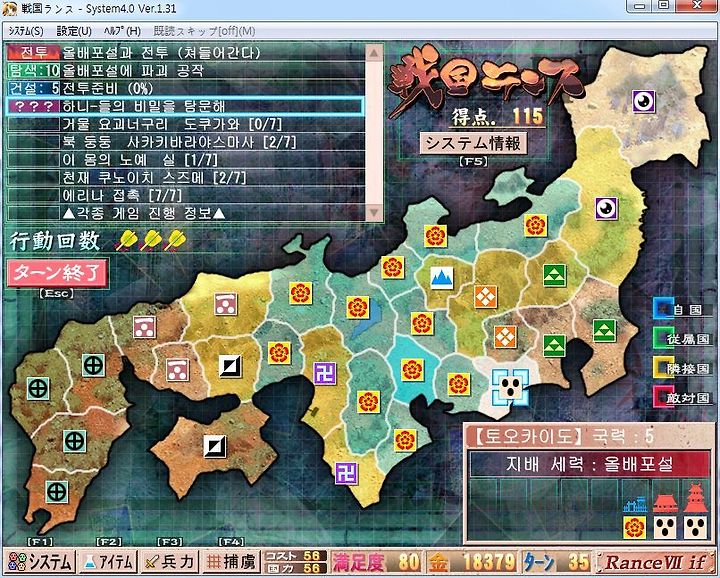This screenshot has height=578, width=720.
Task: Choose the 에리나 접촉 [7/7] entry
Action: [186, 196]
